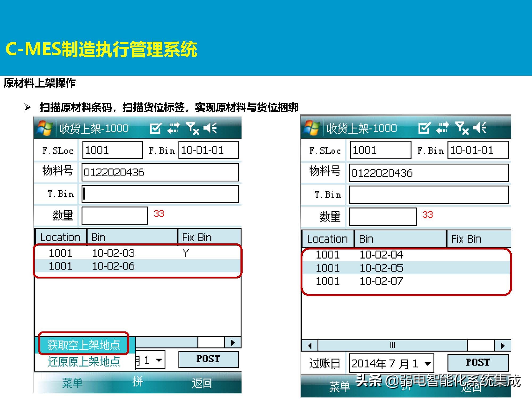
Task: Sort by Bin column in left list
Action: (x=132, y=237)
